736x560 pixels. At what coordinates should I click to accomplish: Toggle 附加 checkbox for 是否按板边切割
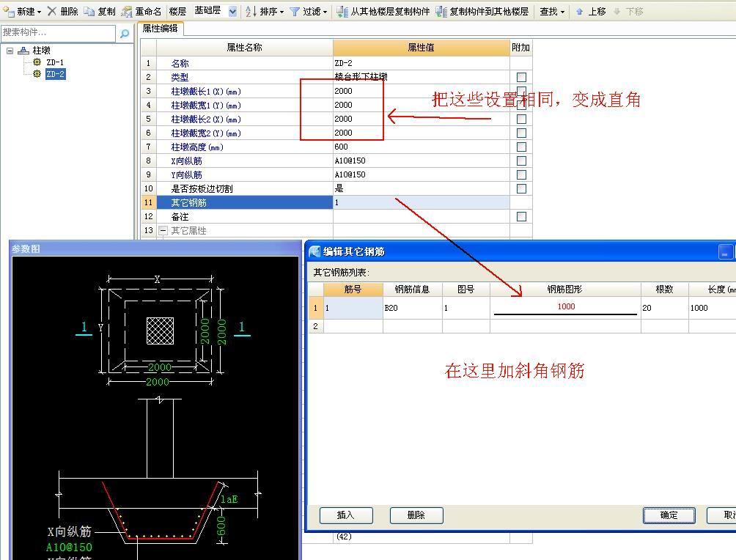click(521, 188)
